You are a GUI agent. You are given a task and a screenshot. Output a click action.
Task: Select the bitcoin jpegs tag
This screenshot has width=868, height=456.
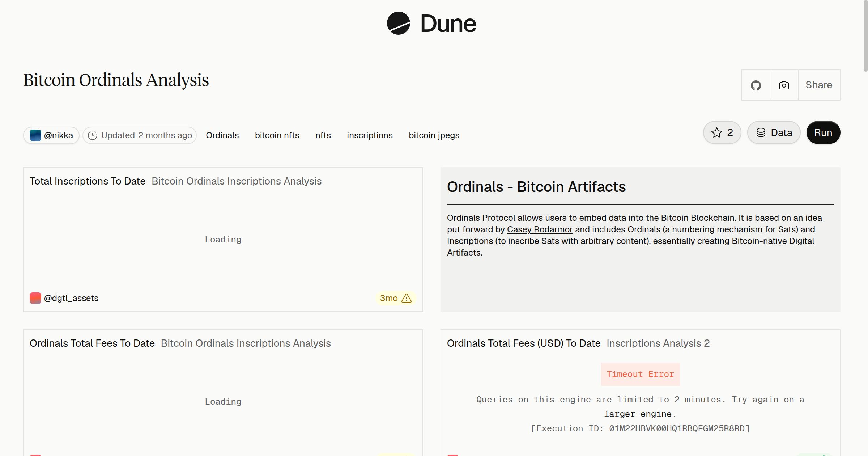click(x=434, y=135)
